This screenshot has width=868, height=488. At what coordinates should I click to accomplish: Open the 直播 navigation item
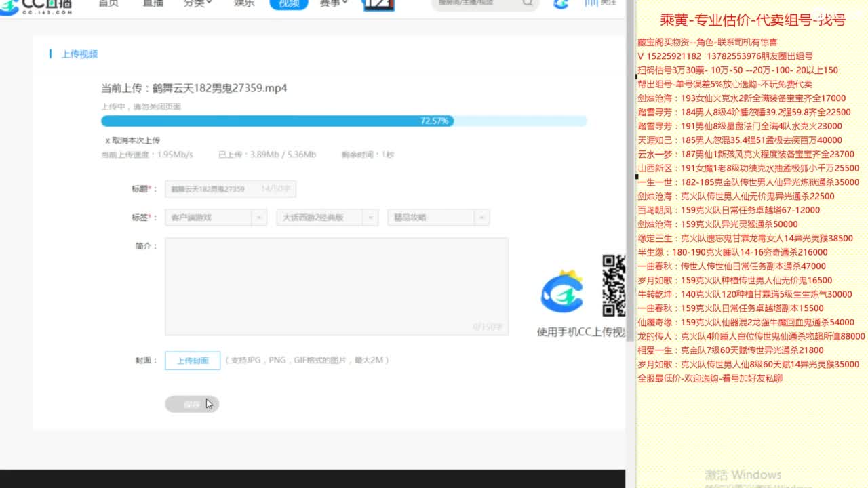[x=153, y=3]
